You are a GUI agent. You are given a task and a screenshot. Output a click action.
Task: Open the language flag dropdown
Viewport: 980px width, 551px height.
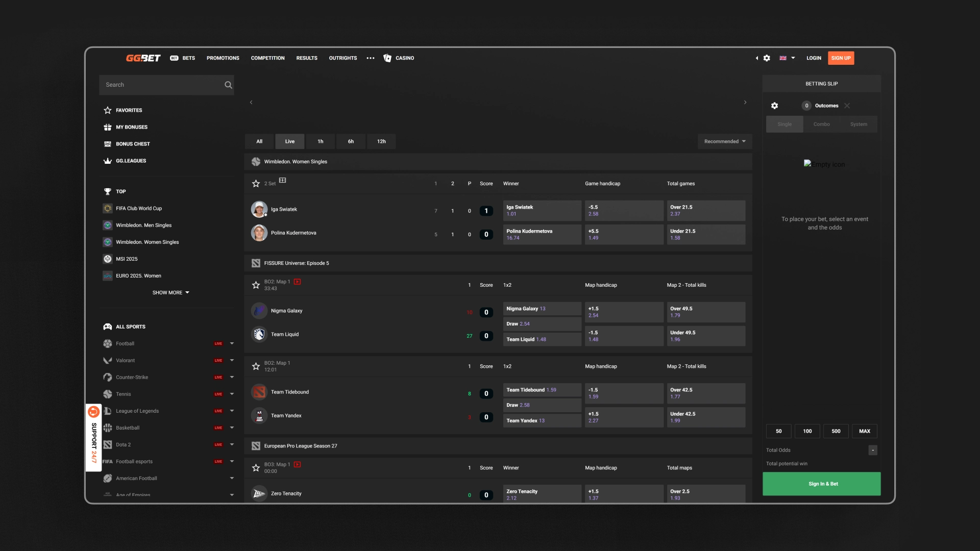click(787, 58)
